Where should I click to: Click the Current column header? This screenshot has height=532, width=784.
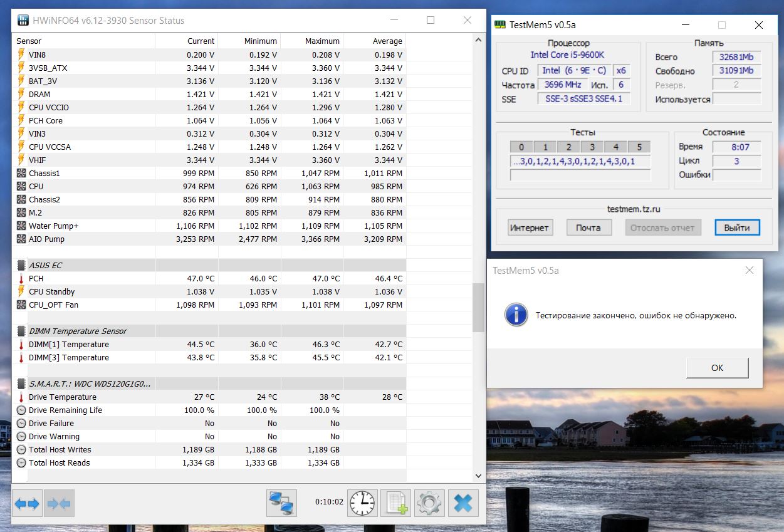coord(187,41)
